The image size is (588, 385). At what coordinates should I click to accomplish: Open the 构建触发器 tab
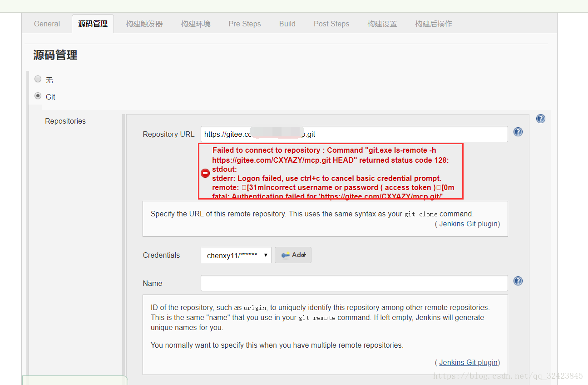point(144,24)
